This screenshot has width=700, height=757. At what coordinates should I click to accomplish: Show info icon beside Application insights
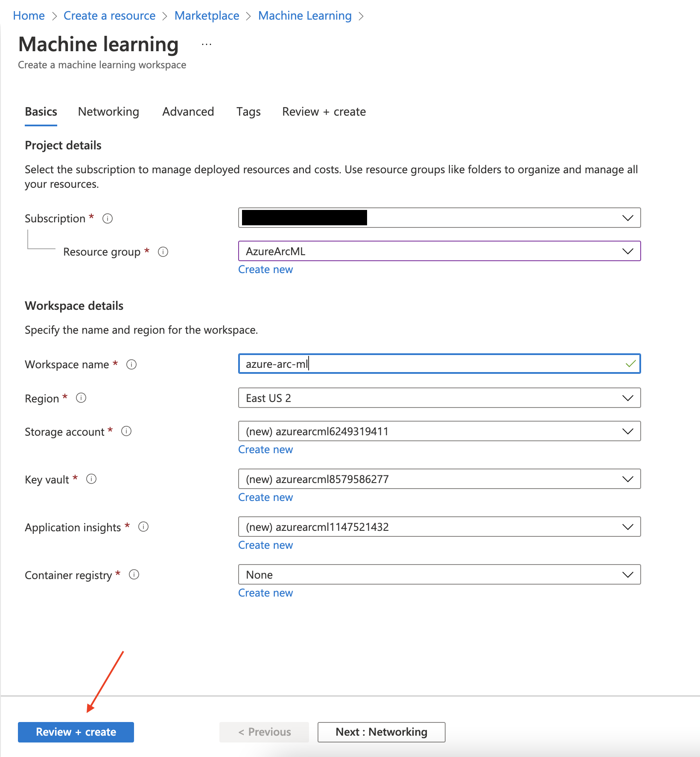[x=143, y=527]
